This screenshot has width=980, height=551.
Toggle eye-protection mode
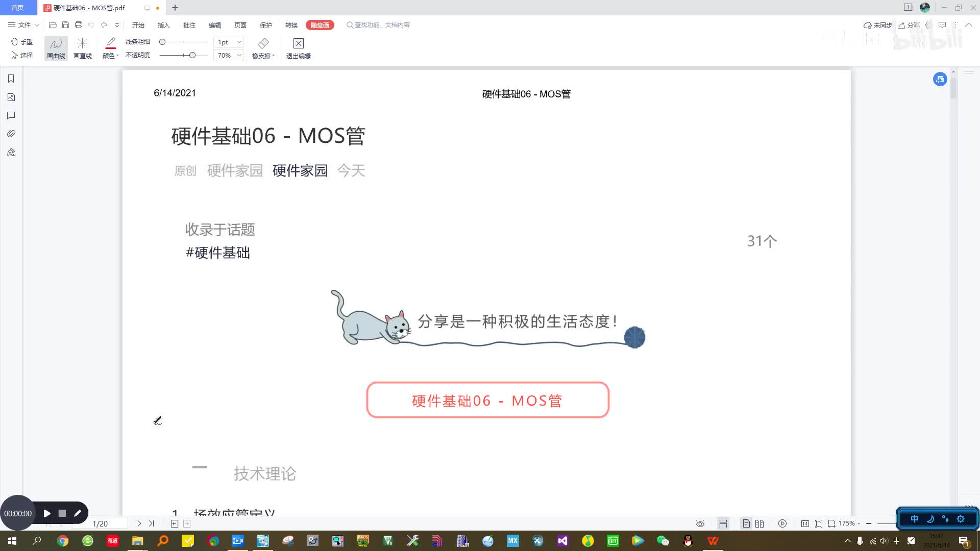[x=700, y=523]
